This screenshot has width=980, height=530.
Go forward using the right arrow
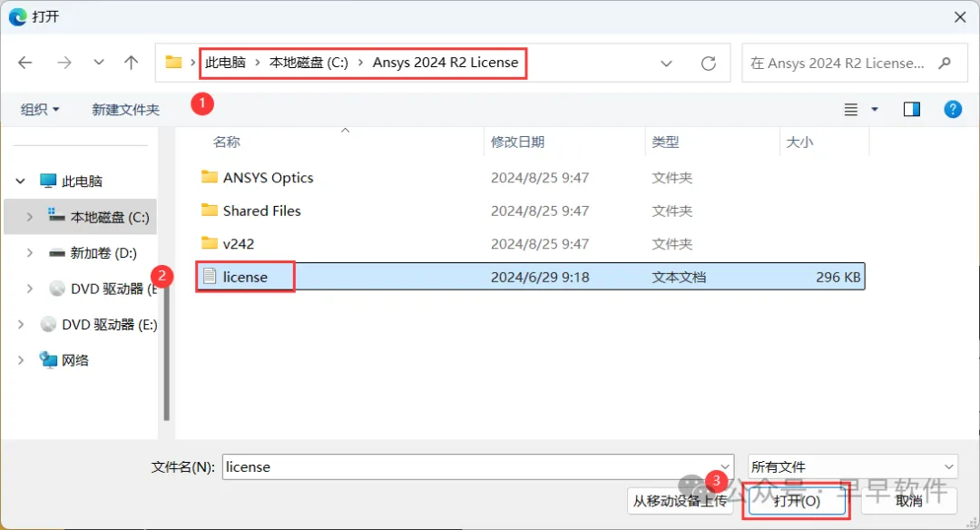click(x=64, y=63)
